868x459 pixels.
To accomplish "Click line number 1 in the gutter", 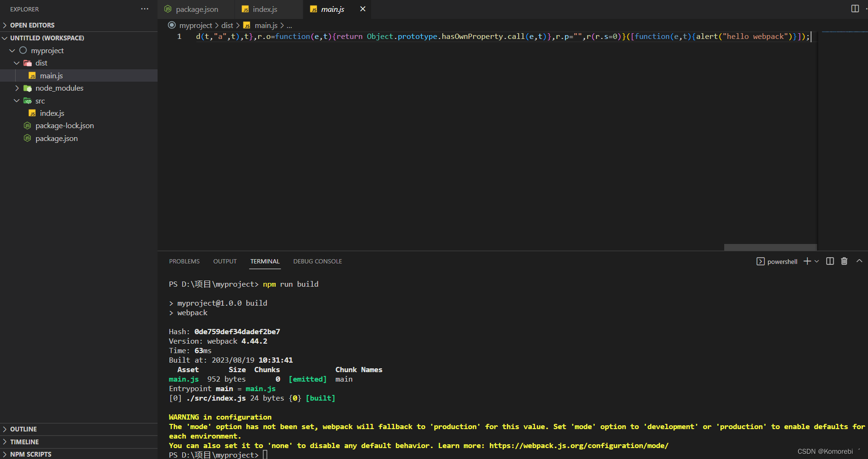I will [x=179, y=37].
